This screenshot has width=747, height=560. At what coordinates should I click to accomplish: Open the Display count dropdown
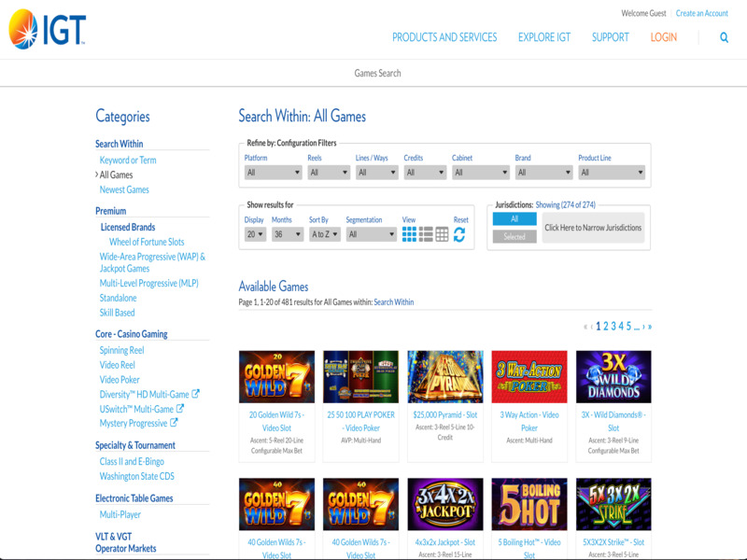point(255,234)
